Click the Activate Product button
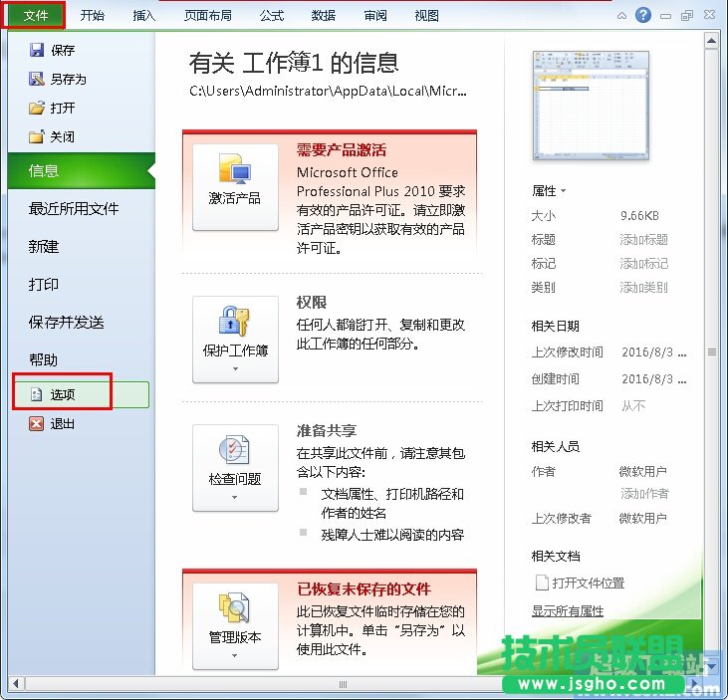The image size is (728, 700). click(235, 187)
